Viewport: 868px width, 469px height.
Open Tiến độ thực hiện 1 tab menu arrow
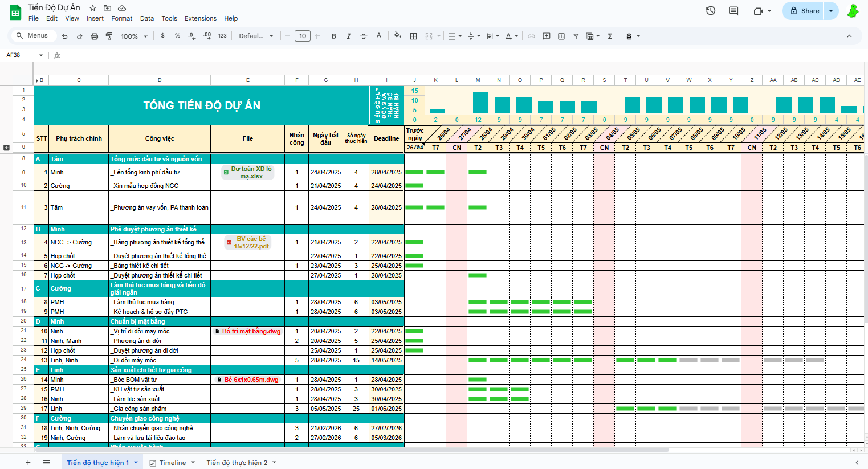(136, 462)
